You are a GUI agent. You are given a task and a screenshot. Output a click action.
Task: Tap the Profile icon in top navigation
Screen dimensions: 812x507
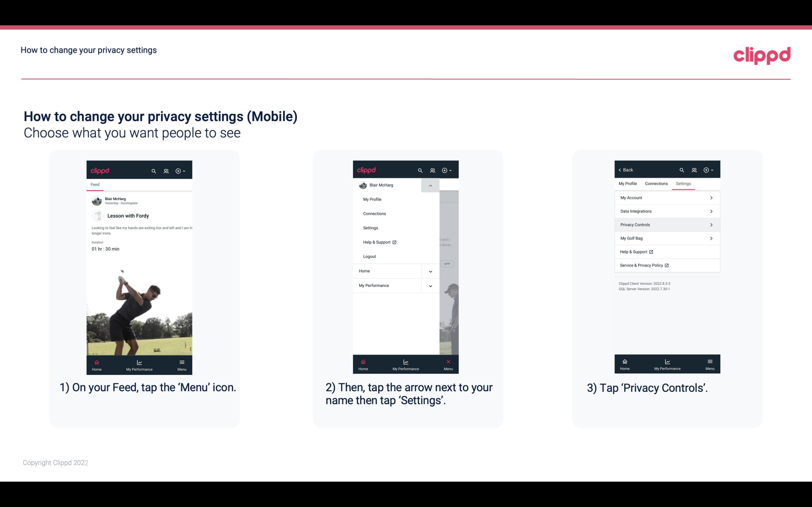(x=166, y=170)
